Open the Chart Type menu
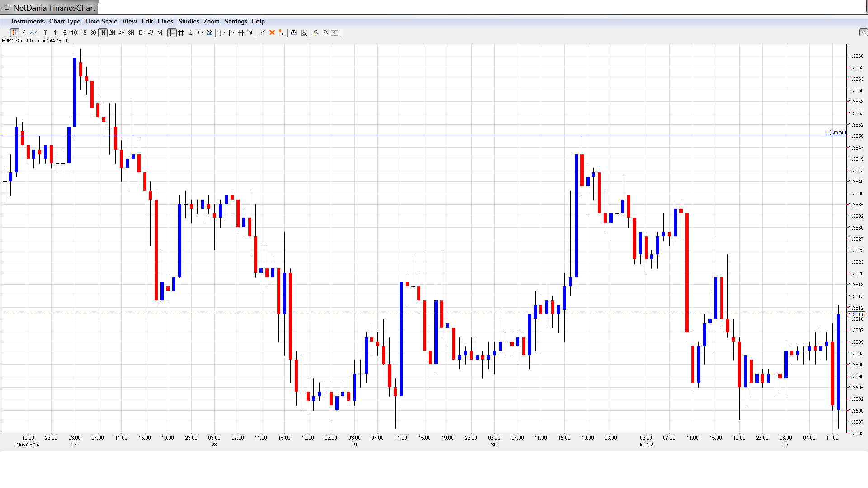This screenshot has width=868, height=488. click(x=65, y=21)
